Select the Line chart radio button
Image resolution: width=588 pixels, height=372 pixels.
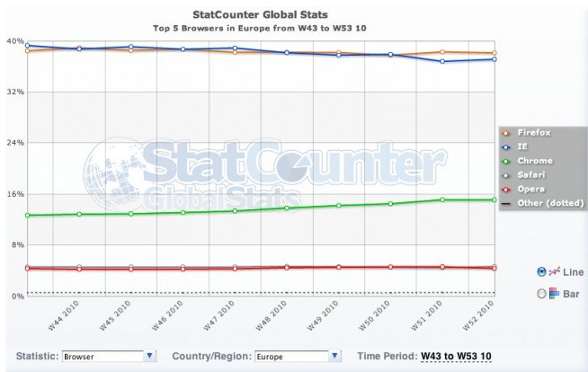[x=541, y=270]
